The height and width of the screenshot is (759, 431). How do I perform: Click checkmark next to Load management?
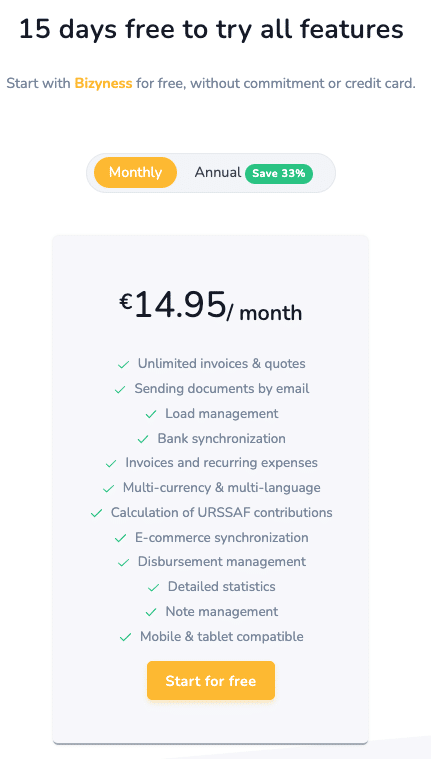[151, 414]
